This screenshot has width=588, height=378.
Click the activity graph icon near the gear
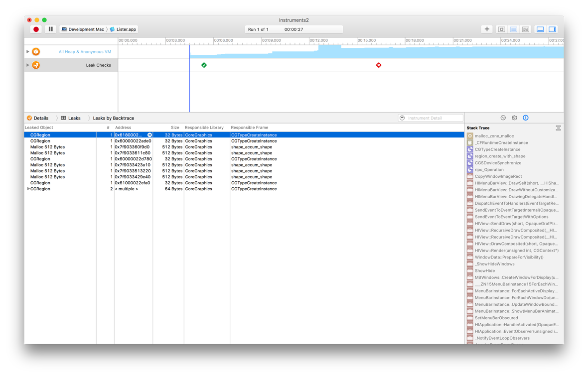[x=503, y=118]
